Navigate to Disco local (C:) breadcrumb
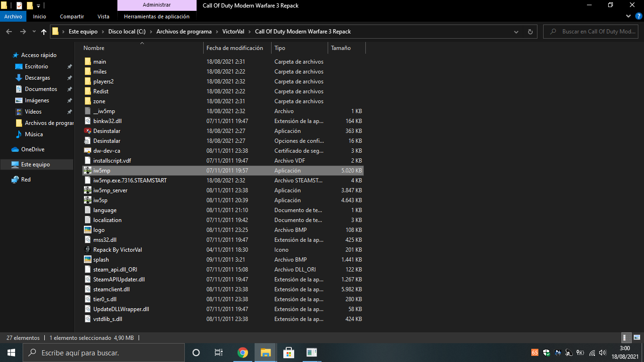 (x=127, y=32)
